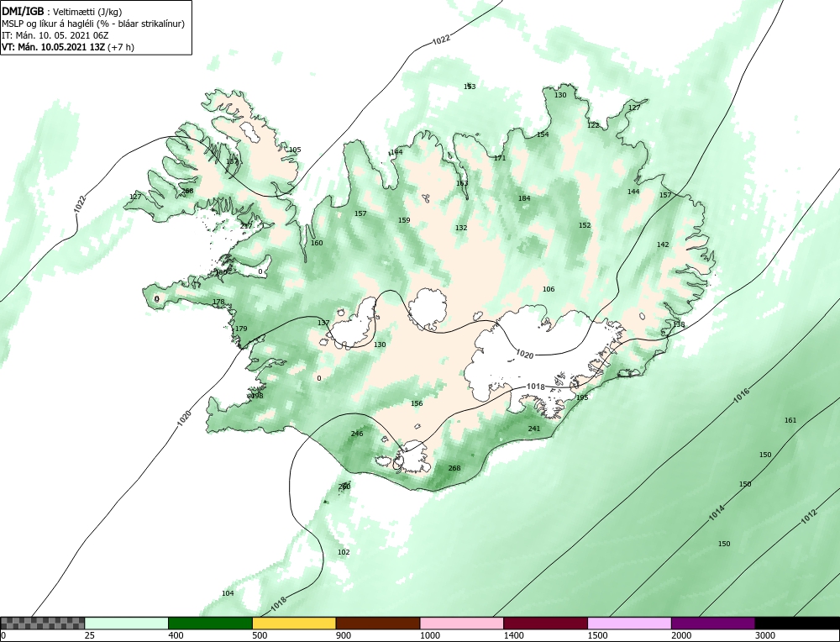Click the legend scale label "3000"
This screenshot has height=642, width=840.
764,635
